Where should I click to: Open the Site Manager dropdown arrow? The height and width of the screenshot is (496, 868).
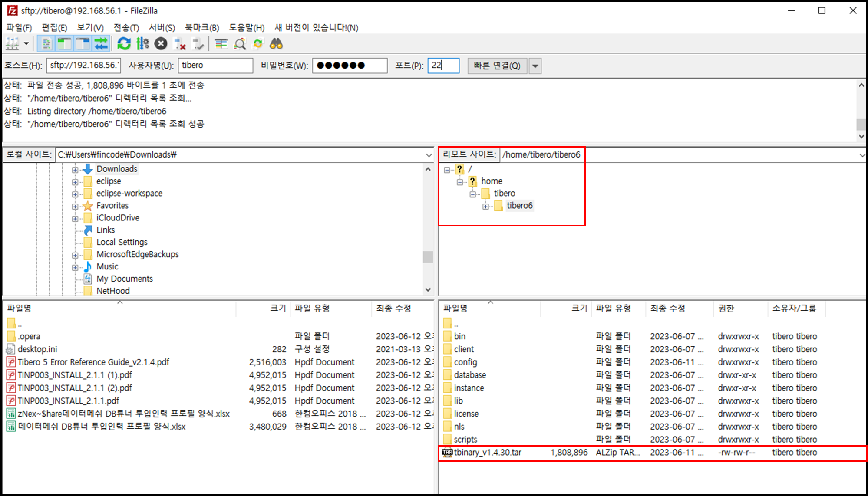pyautogui.click(x=26, y=44)
